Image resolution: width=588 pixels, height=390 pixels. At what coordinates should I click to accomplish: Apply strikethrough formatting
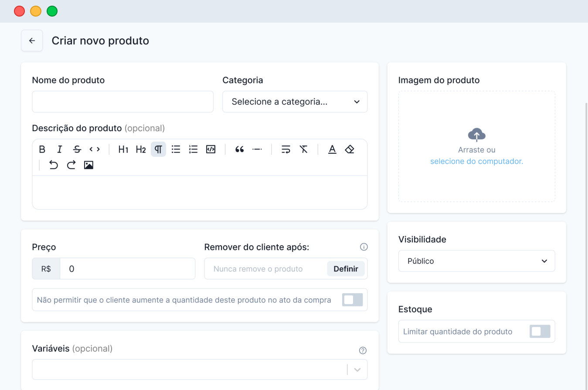coord(77,149)
